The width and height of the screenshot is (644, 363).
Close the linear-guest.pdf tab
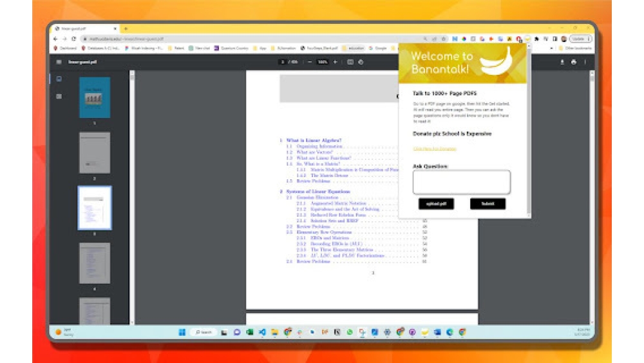115,29
